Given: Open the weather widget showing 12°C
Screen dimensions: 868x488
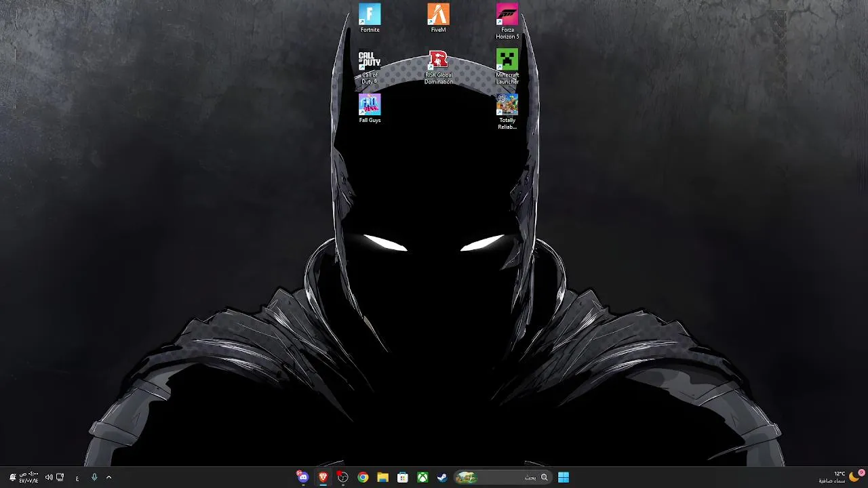Looking at the screenshot, I should (x=841, y=477).
